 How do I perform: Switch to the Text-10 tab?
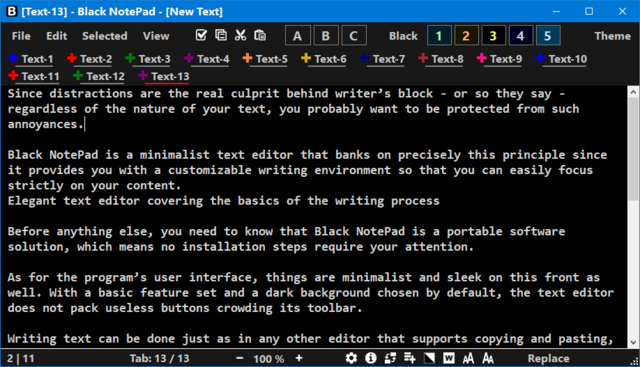568,59
